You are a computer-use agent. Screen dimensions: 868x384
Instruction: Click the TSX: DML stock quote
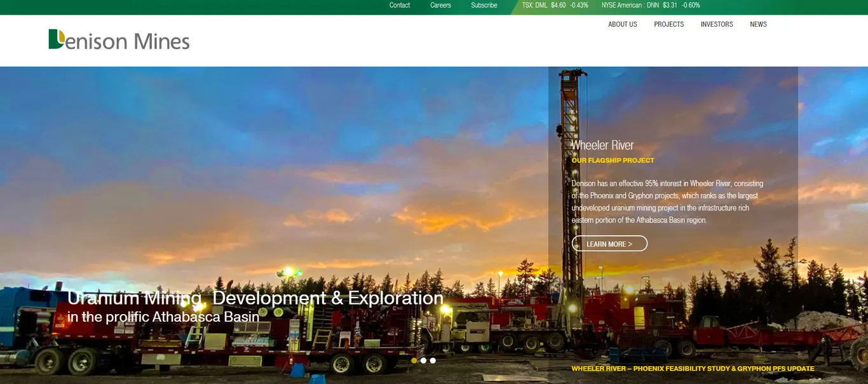point(555,5)
